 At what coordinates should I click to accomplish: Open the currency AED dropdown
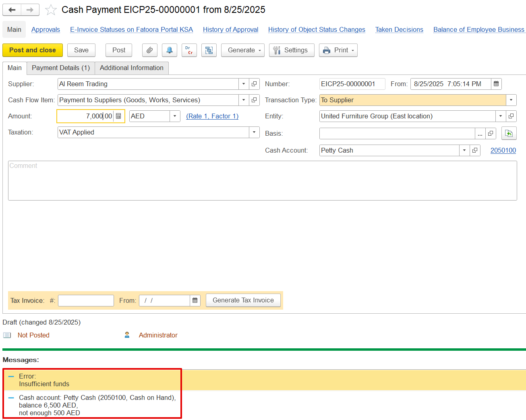175,116
